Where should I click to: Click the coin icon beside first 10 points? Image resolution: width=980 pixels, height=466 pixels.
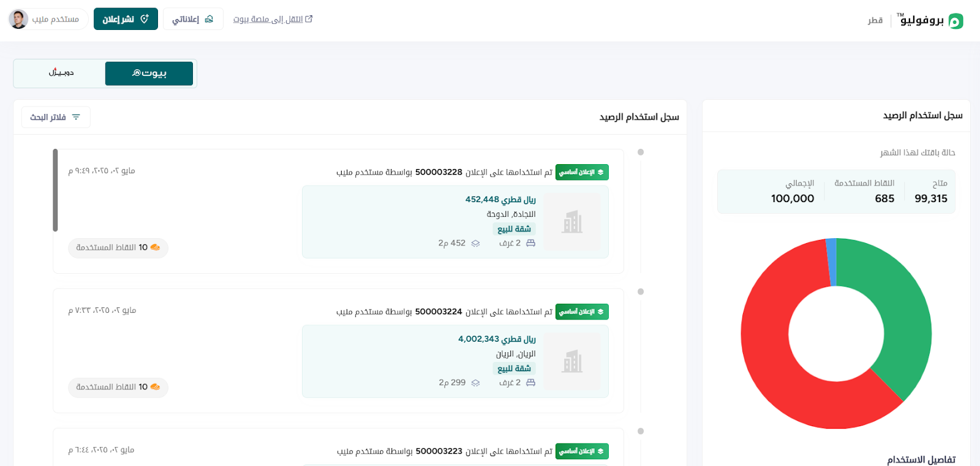pos(155,247)
